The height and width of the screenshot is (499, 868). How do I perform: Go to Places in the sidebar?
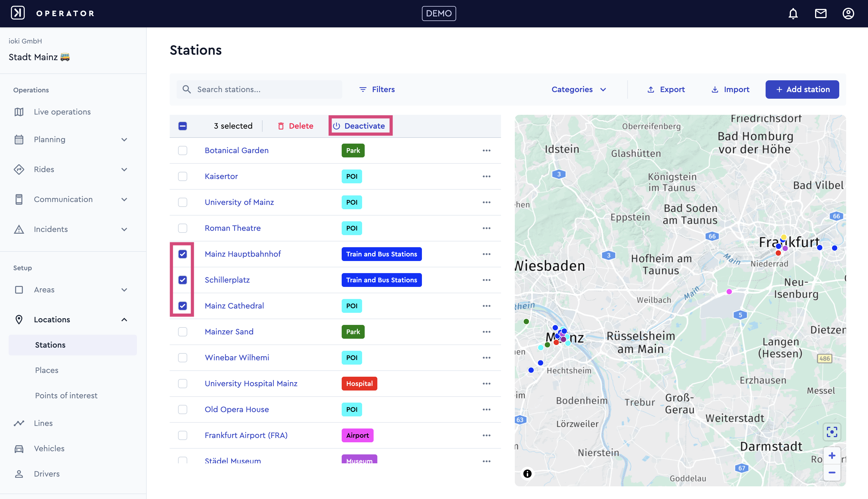click(47, 370)
